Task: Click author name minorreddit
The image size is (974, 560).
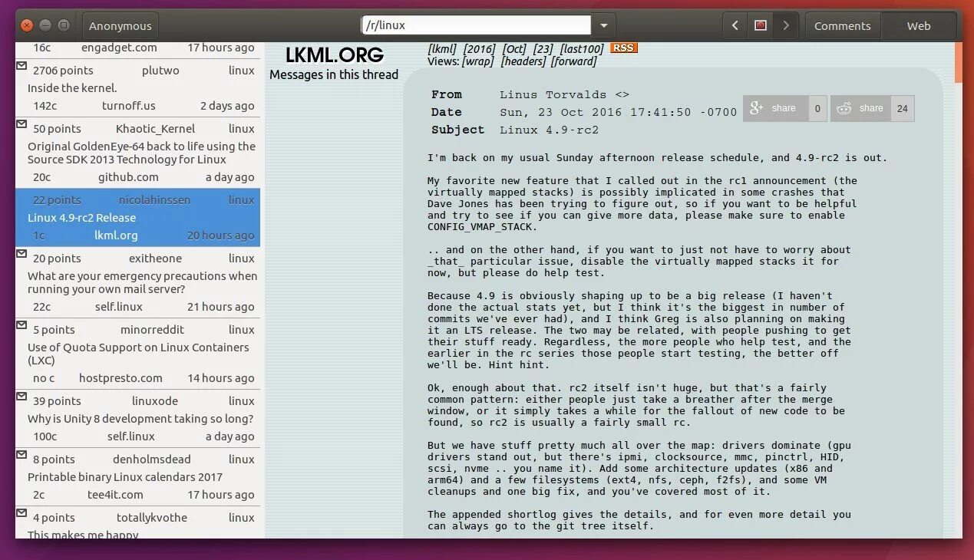Action: coord(151,330)
